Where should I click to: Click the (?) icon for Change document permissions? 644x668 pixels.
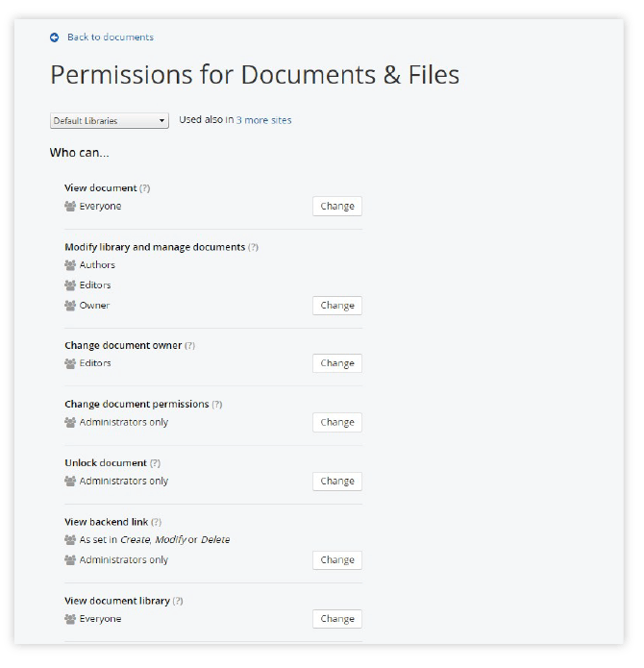pyautogui.click(x=217, y=405)
